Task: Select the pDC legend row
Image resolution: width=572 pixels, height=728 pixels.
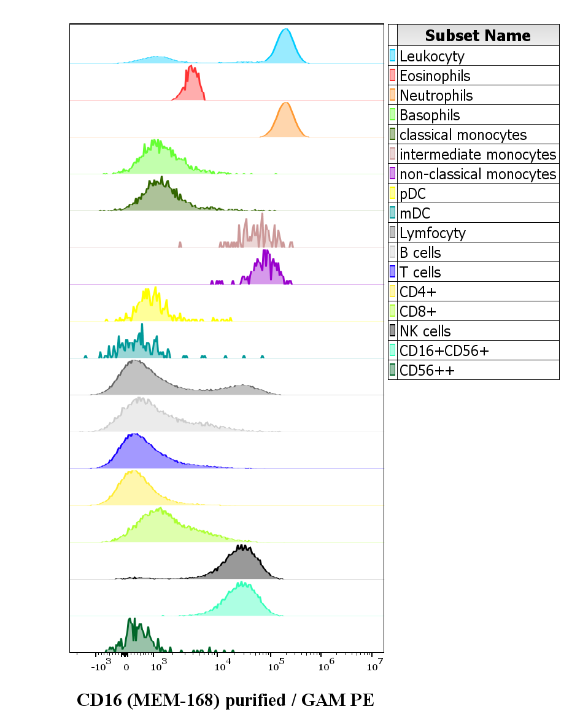Action: pos(474,193)
